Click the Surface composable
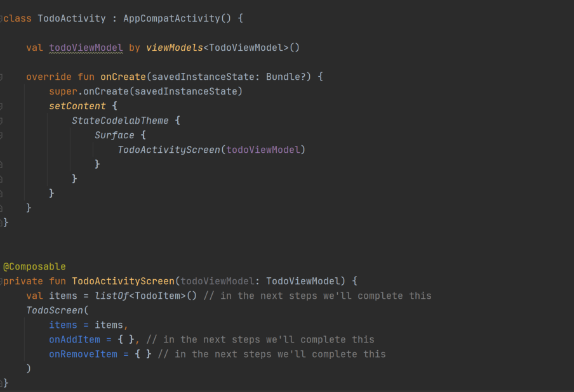This screenshot has height=392, width=574. pos(114,135)
